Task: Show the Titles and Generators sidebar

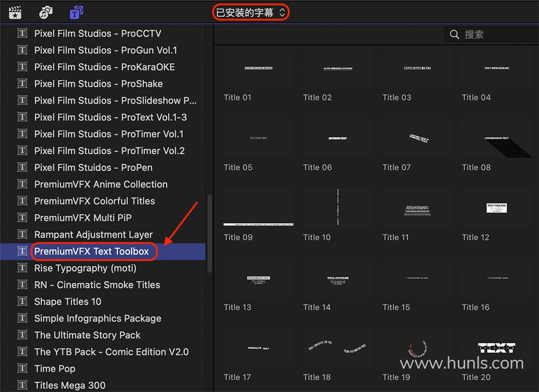Action: [76, 13]
